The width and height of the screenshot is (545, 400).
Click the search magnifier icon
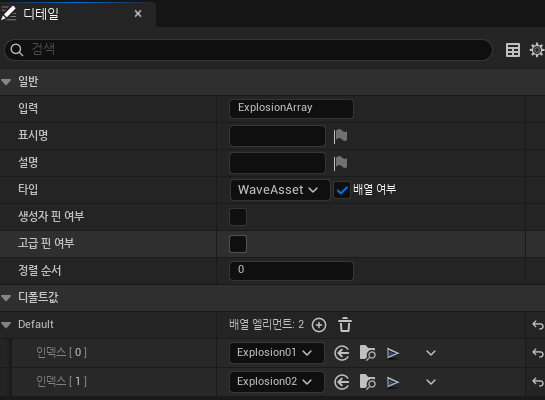16,50
